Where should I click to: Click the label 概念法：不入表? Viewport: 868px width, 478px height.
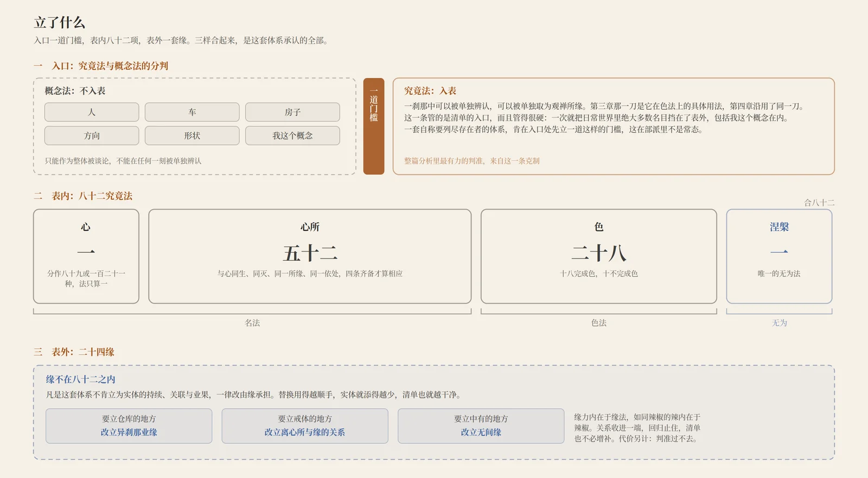click(75, 91)
